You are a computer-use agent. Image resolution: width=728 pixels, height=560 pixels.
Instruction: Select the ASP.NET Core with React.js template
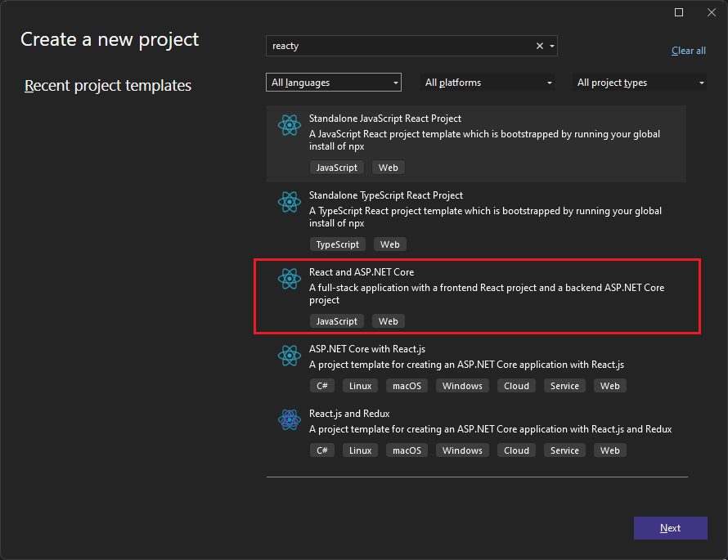click(x=477, y=365)
